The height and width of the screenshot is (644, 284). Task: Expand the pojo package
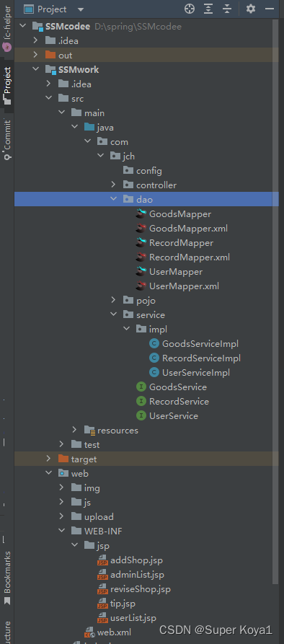click(114, 300)
